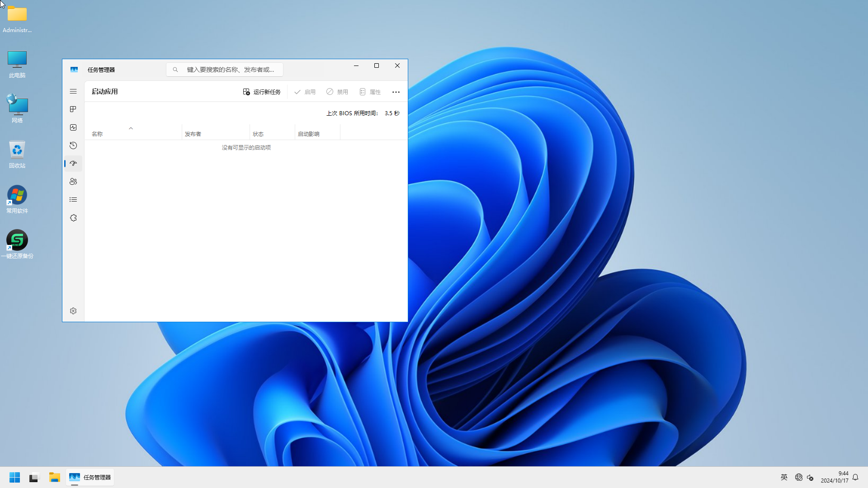Minimize the Task Manager window

(x=356, y=66)
